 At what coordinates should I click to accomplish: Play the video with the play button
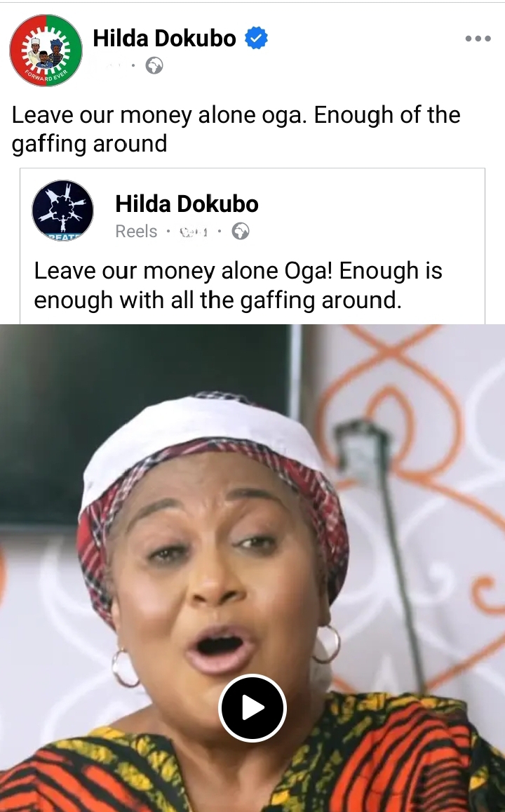coord(252,708)
